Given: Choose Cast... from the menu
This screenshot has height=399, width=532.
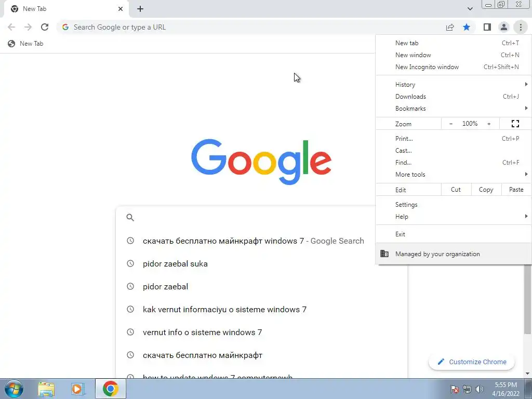Looking at the screenshot, I should (454, 150).
